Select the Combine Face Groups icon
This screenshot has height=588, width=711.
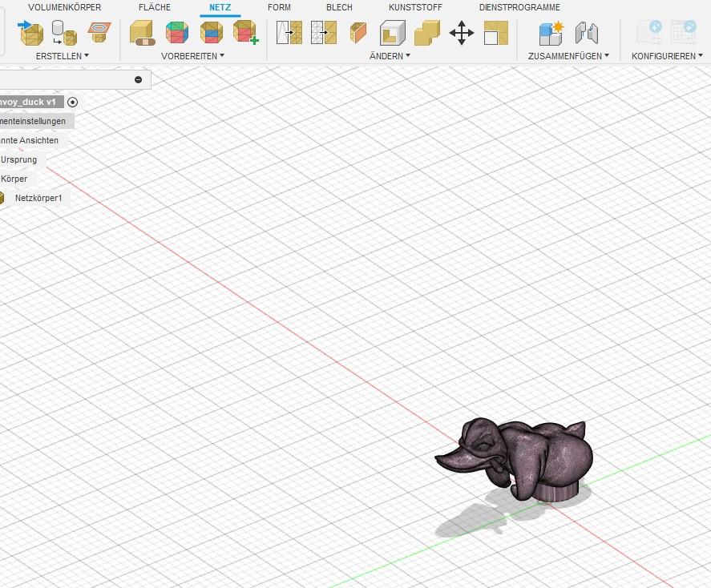212,33
